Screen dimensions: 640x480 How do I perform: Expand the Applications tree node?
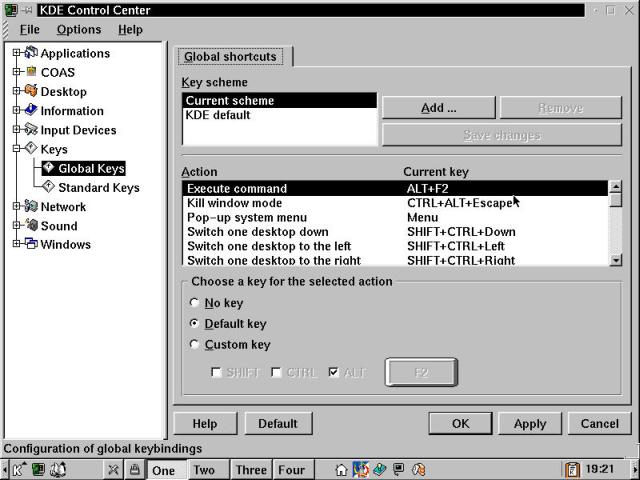point(17,53)
